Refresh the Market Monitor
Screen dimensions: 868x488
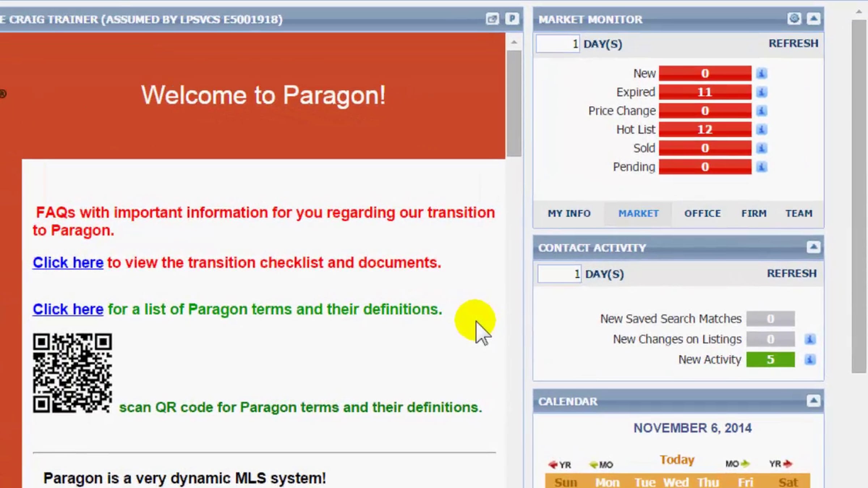(x=793, y=43)
